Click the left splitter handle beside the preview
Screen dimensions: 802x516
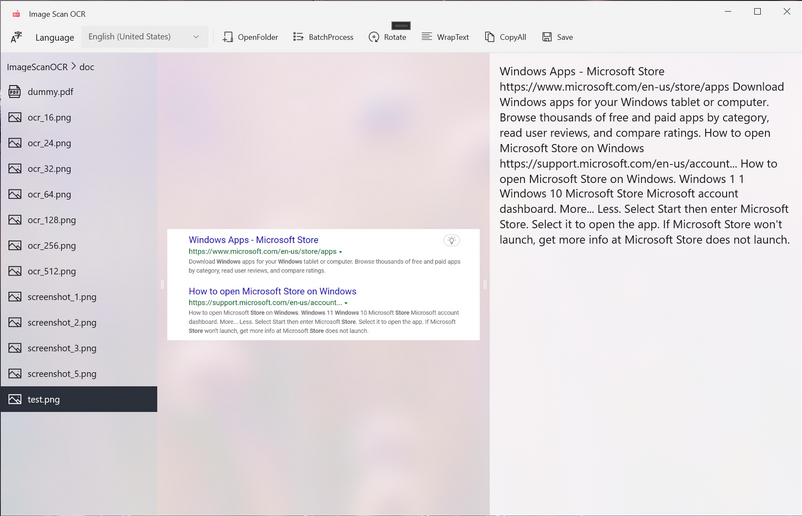[162, 284]
